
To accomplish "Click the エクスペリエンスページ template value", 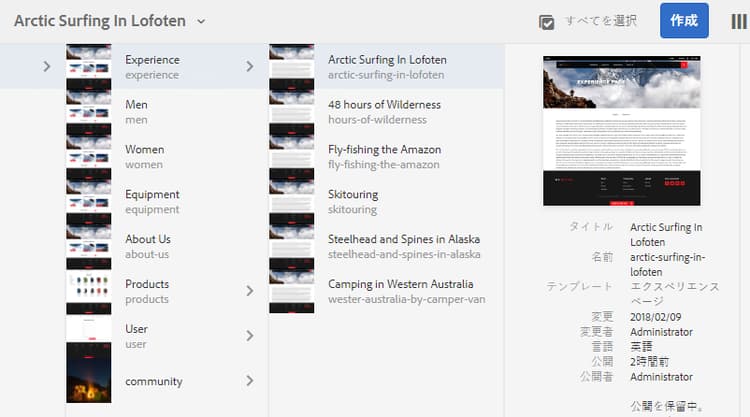I will pyautogui.click(x=675, y=294).
